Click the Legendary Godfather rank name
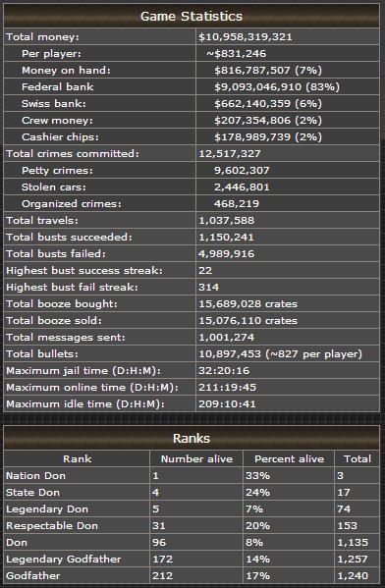The width and height of the screenshot is (385, 588). pos(64,560)
